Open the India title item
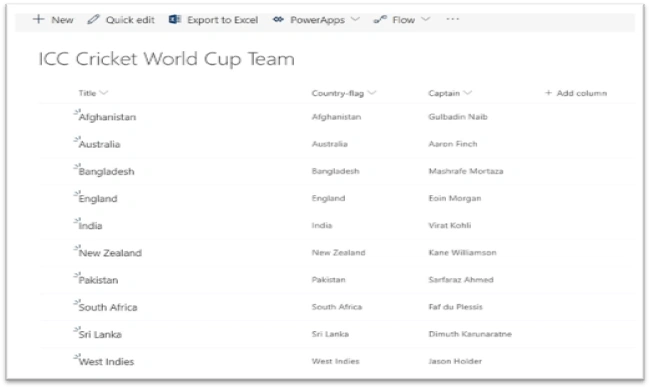 point(90,225)
